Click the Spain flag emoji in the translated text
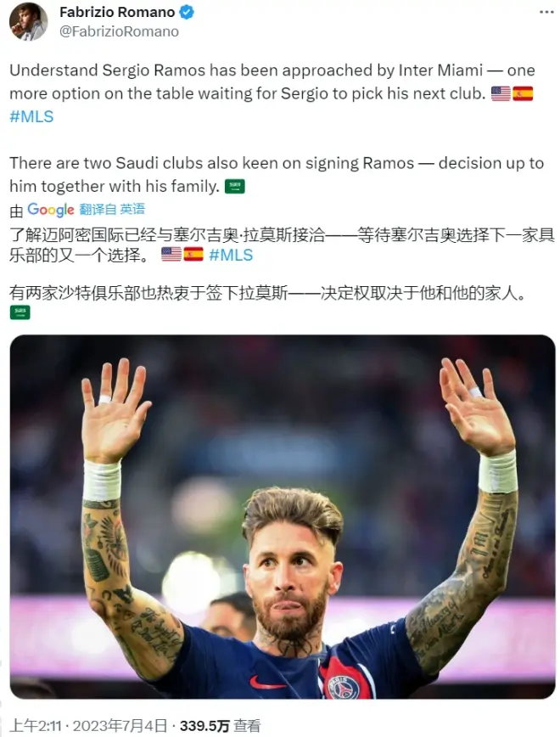The width and height of the screenshot is (560, 737). pyautogui.click(x=193, y=254)
